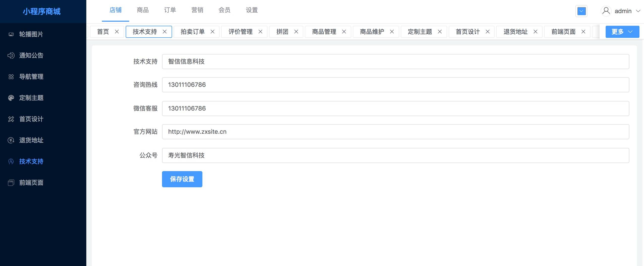The image size is (644, 266).
Task: Open 首页设计 in the sidebar
Action: click(43, 119)
